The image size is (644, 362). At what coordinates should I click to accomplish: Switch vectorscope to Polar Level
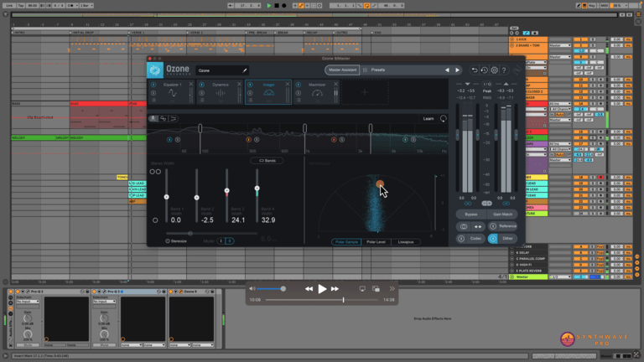(x=377, y=241)
